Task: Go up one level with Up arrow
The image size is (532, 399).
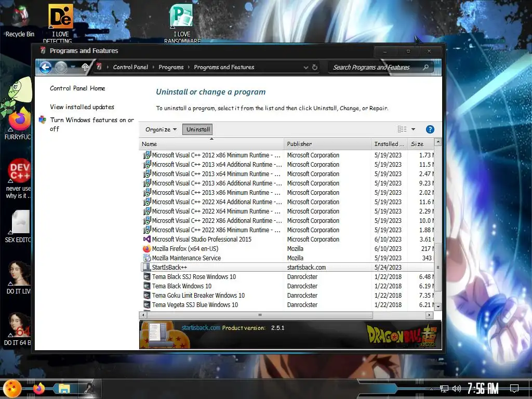Action: (85, 67)
